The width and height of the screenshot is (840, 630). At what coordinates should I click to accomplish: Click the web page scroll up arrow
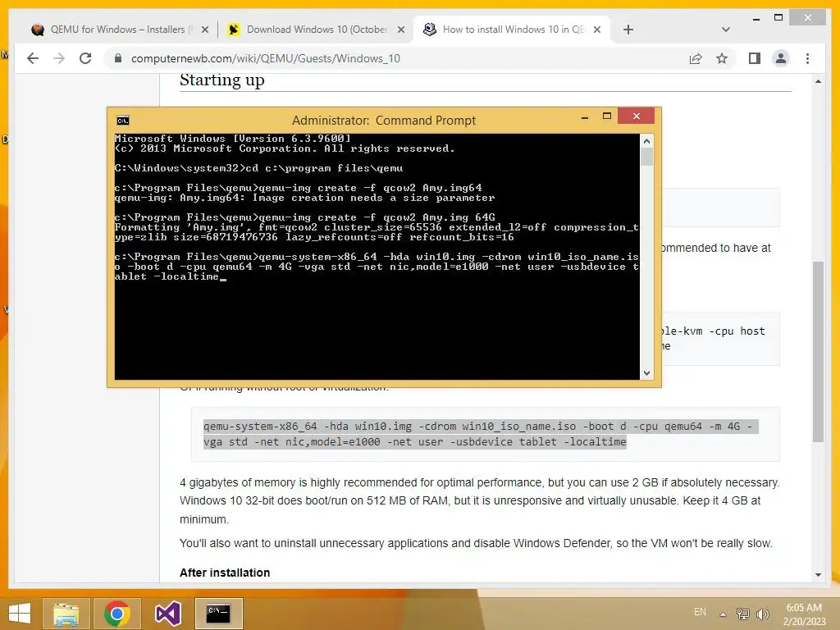point(818,81)
